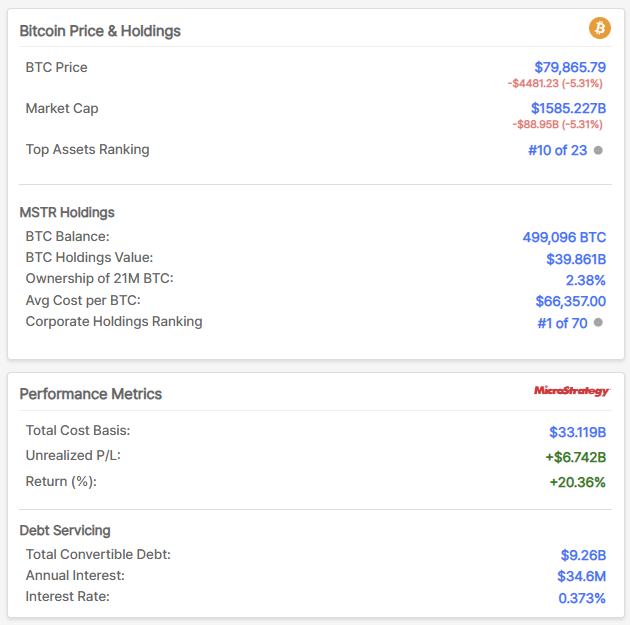Click gray dot beside #1 of 70
630x625 pixels.
[x=598, y=322]
